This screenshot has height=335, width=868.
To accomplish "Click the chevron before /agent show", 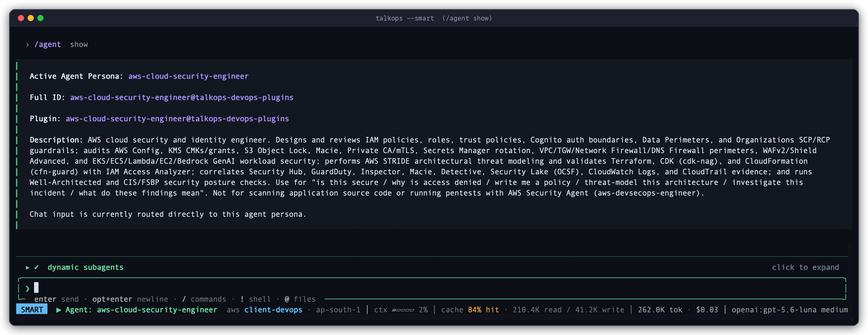I will (27, 45).
